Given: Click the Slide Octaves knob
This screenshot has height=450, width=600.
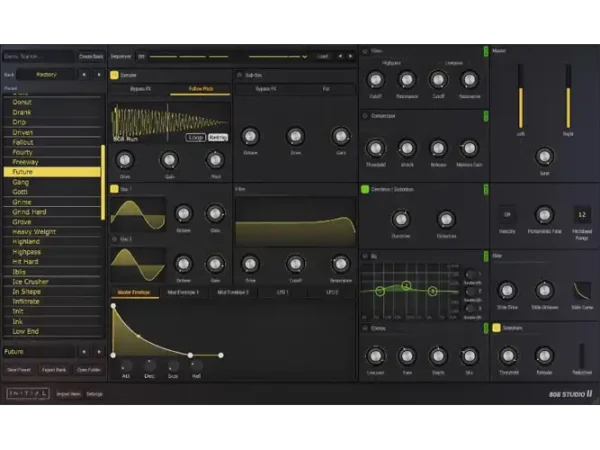Looking at the screenshot, I should 544,290.
